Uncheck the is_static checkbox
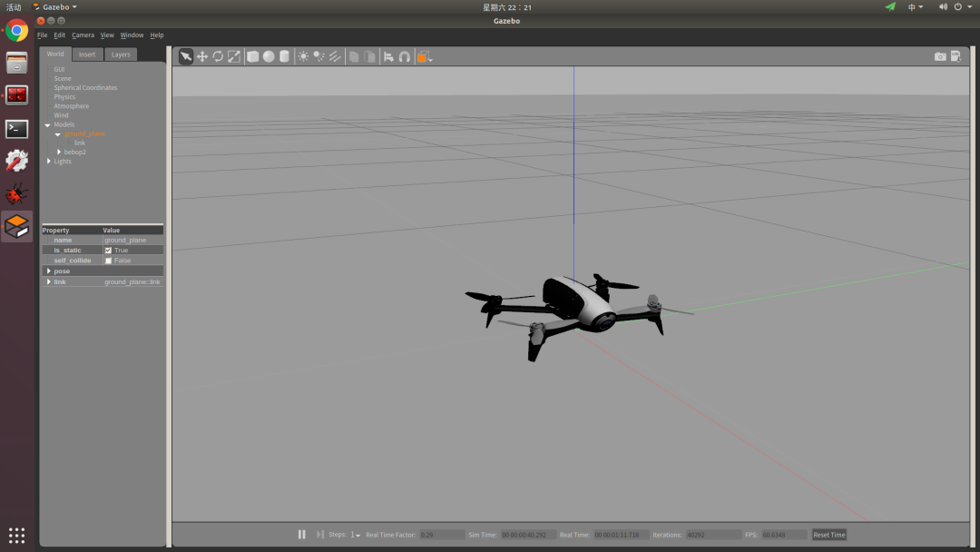Screen dimensions: 980x552 [x=108, y=250]
